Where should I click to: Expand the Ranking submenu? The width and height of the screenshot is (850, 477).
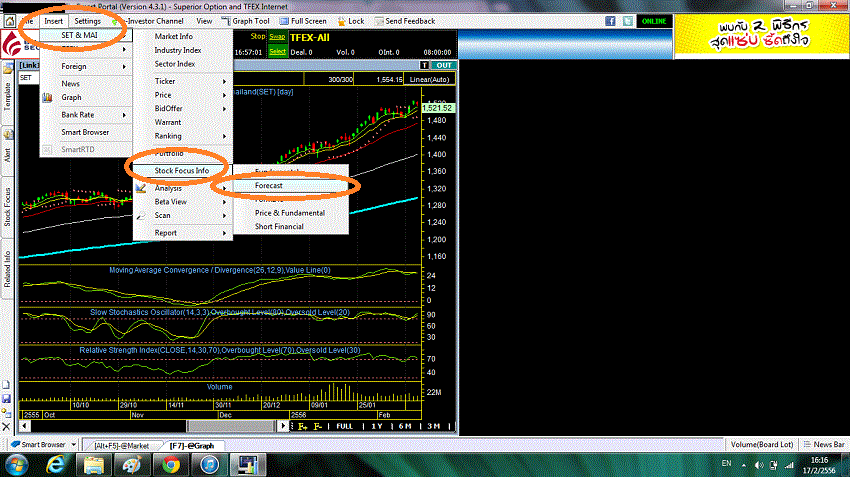183,136
